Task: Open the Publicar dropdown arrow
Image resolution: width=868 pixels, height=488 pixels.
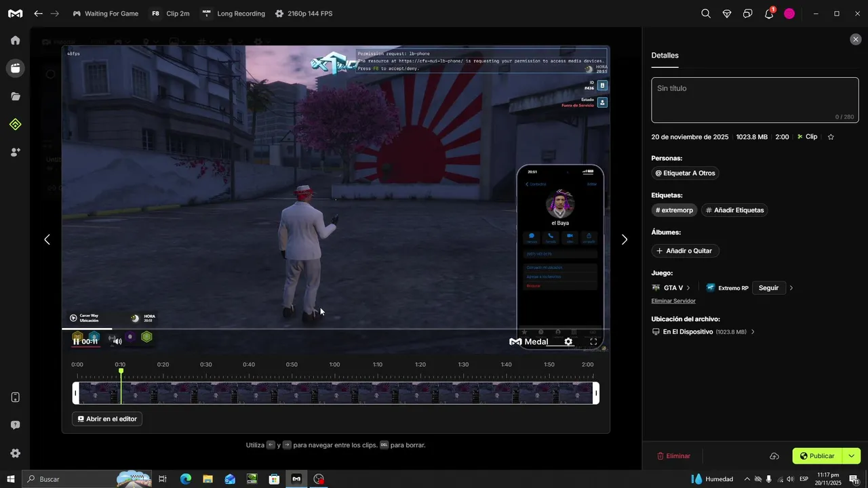Action: 851,456
